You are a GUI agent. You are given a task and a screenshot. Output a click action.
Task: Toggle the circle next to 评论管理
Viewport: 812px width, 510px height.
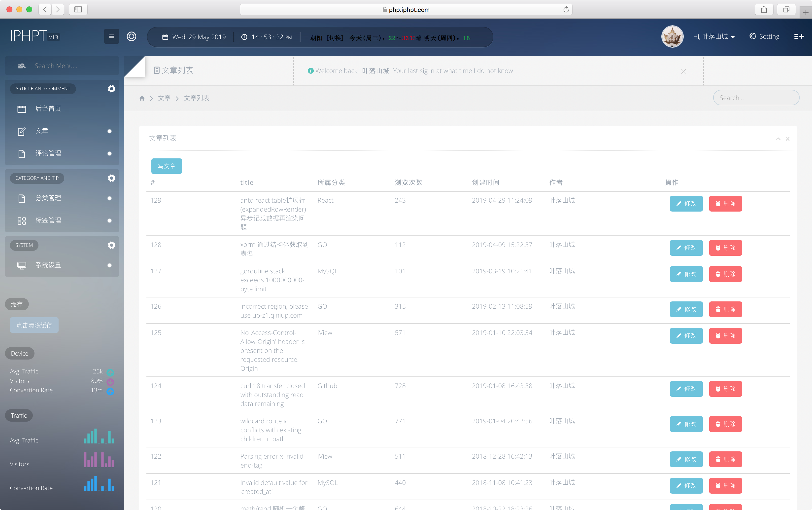coord(109,153)
